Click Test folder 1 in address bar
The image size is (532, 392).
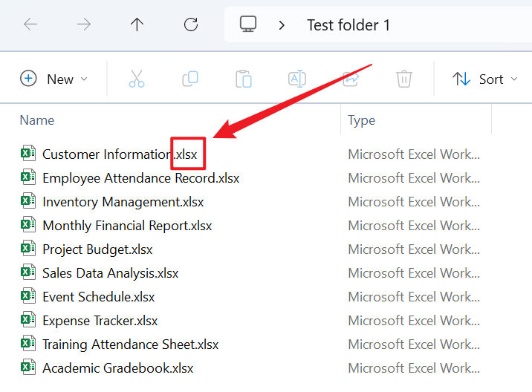(x=348, y=24)
